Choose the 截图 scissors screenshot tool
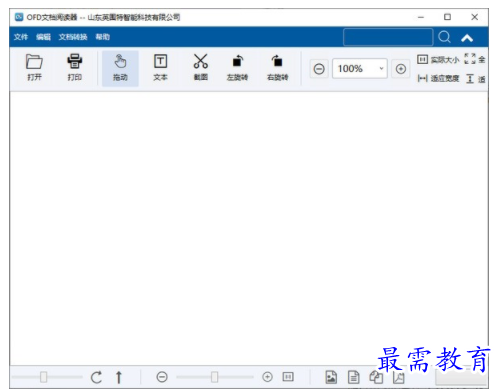 201,68
